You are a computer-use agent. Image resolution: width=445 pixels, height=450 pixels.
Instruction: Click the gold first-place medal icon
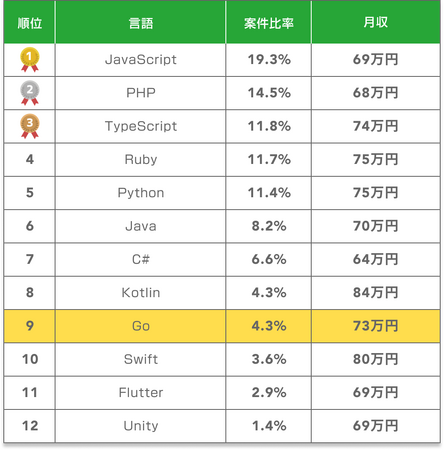pos(30,60)
